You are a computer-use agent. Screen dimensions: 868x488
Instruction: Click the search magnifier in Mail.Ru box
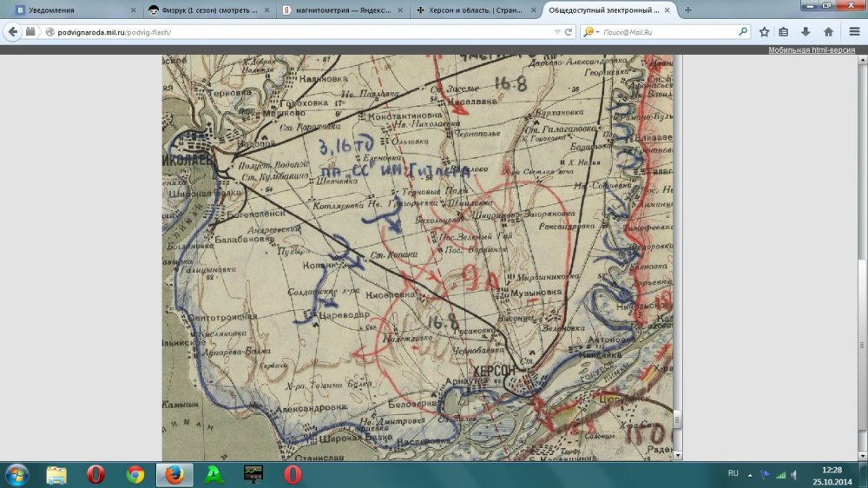[x=743, y=31]
